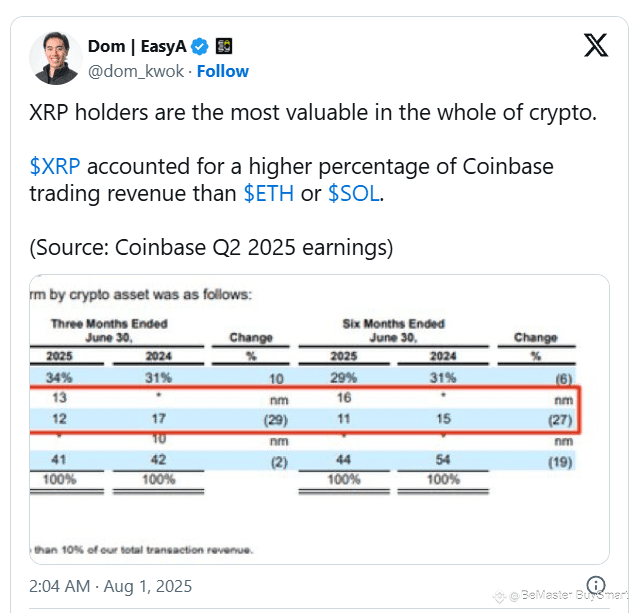
Task: Click the Three Months Ended June 30 header
Action: (109, 330)
